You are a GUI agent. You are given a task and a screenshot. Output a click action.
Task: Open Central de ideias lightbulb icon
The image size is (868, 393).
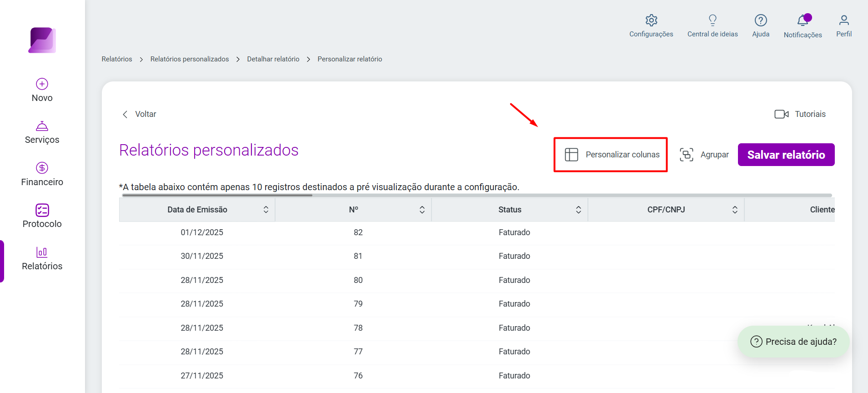[712, 20]
